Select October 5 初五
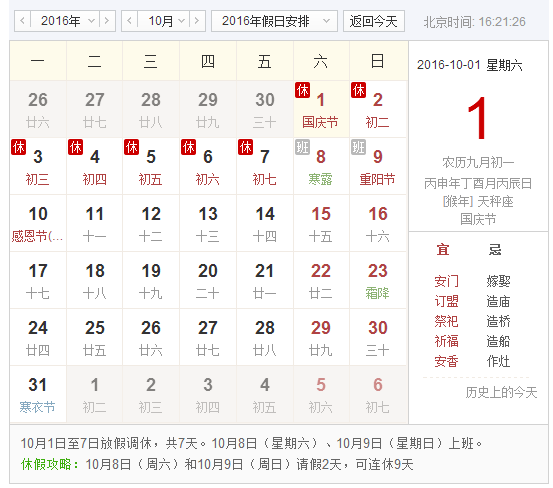 [x=151, y=166]
